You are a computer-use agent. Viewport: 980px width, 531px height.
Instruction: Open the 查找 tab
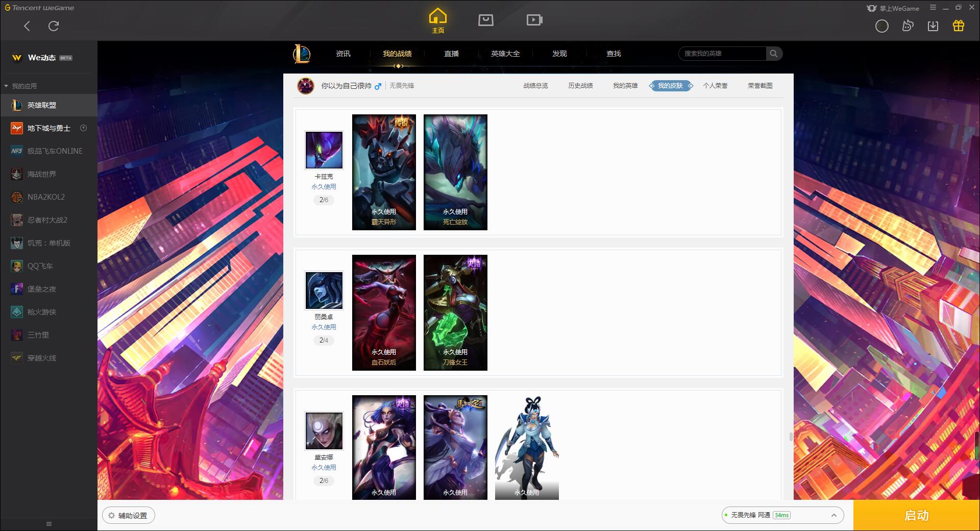click(x=614, y=54)
